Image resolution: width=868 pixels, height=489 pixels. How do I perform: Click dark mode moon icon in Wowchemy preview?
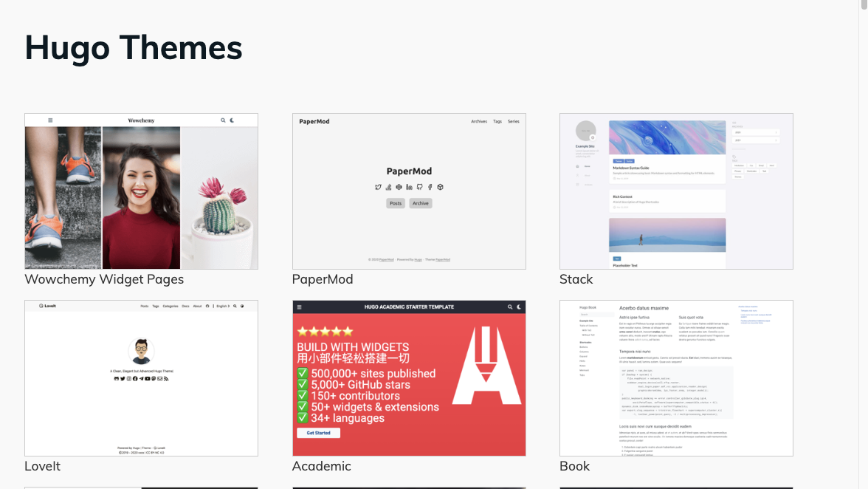232,120
